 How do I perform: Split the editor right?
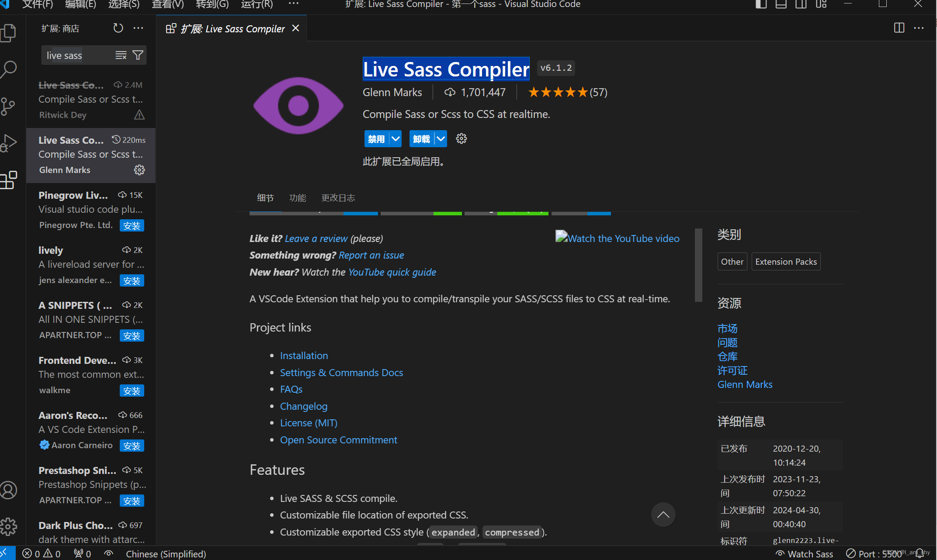[899, 28]
